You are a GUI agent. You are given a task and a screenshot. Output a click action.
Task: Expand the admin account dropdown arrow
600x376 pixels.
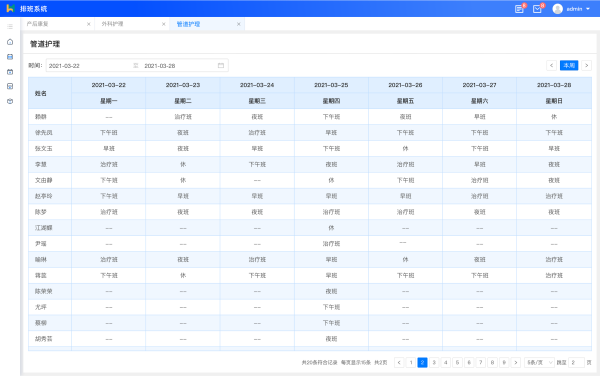point(588,9)
